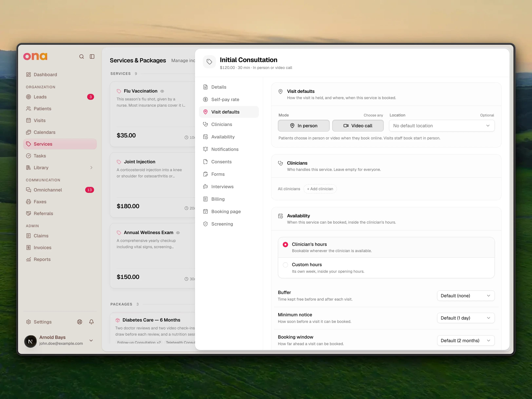Toggle visibility eye on Annual Wellness Exam
The image size is (532, 399).
click(x=178, y=233)
